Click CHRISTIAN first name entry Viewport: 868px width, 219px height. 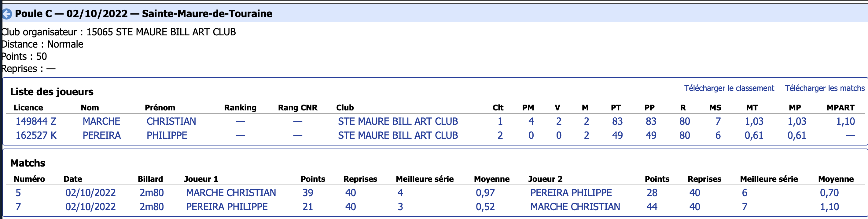click(x=171, y=121)
